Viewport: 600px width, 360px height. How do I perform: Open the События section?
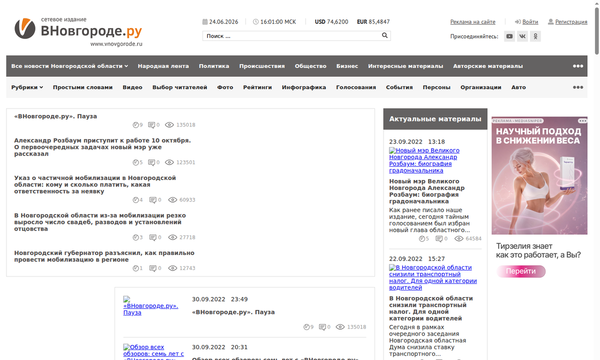(x=399, y=87)
